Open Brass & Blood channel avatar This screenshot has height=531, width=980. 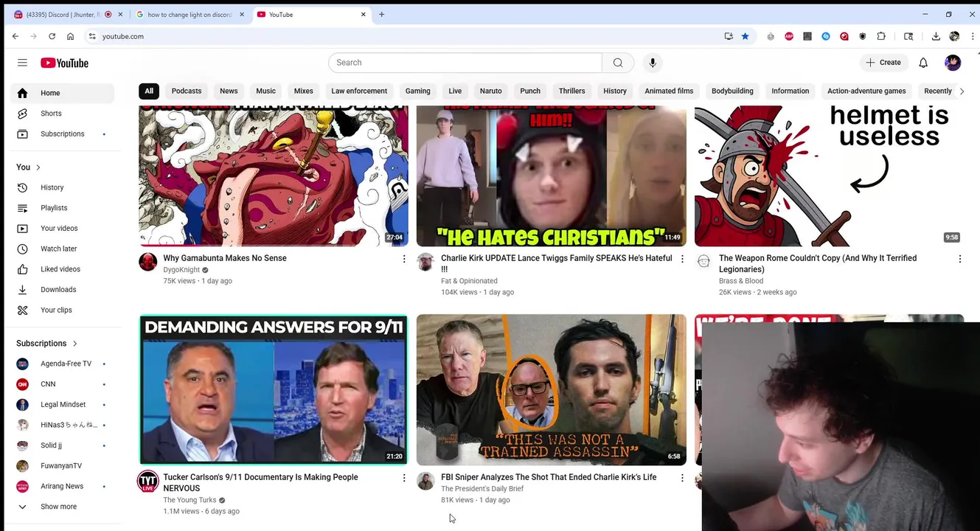point(703,262)
